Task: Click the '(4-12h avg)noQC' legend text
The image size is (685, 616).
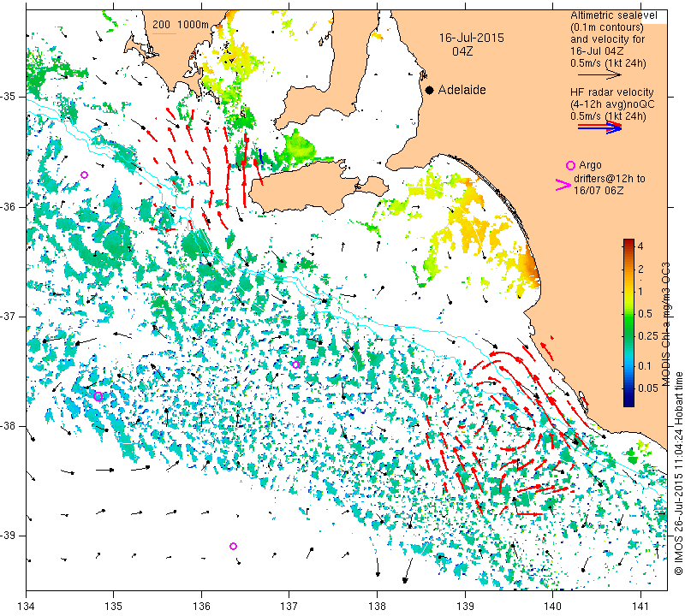Action: point(612,104)
